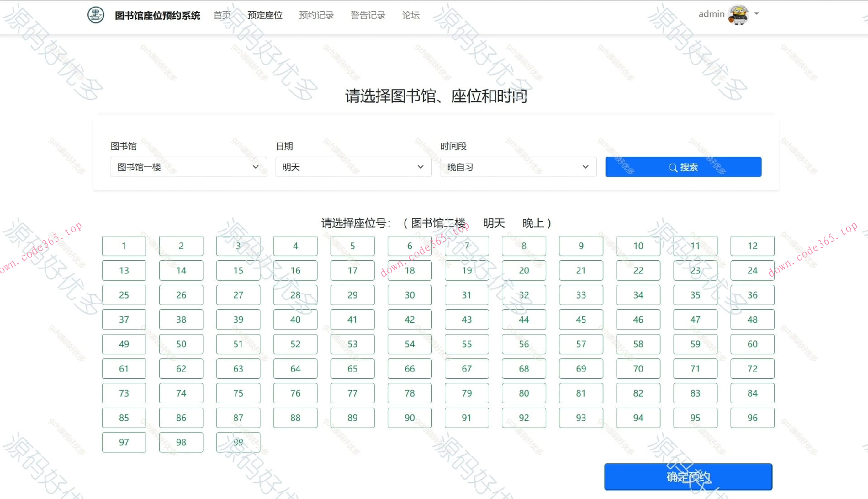Switch to the 预约记录 page
The width and height of the screenshot is (868, 499).
click(316, 15)
